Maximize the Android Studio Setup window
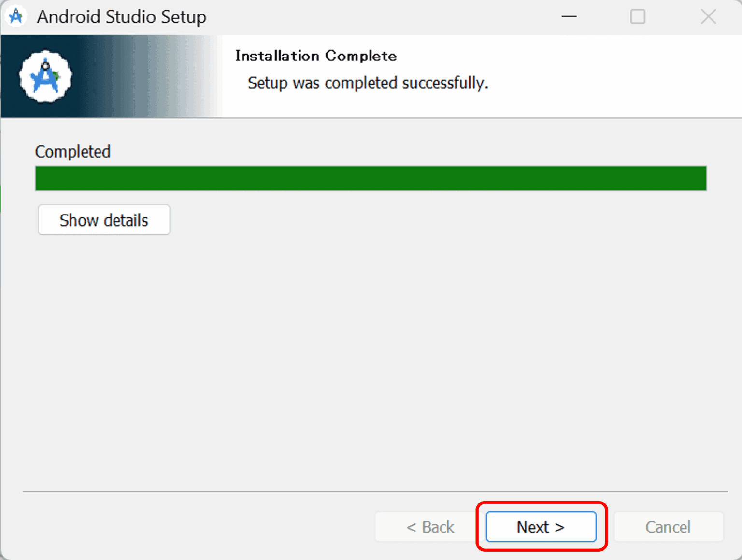Screen dimensions: 742x560 pyautogui.click(x=638, y=16)
